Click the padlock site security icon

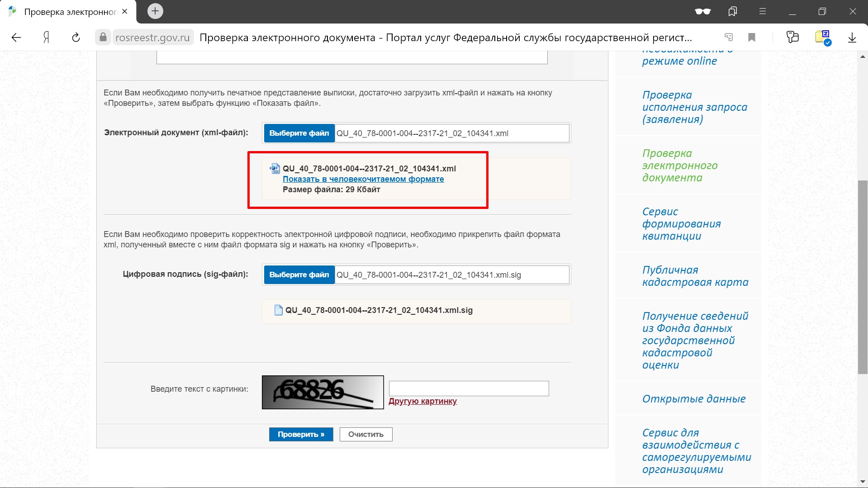click(x=103, y=37)
